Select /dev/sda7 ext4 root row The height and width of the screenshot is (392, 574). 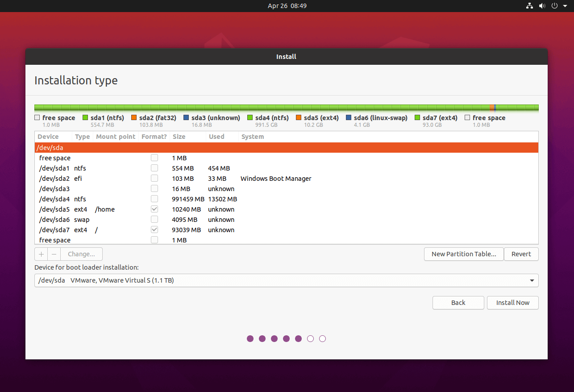coord(287,230)
